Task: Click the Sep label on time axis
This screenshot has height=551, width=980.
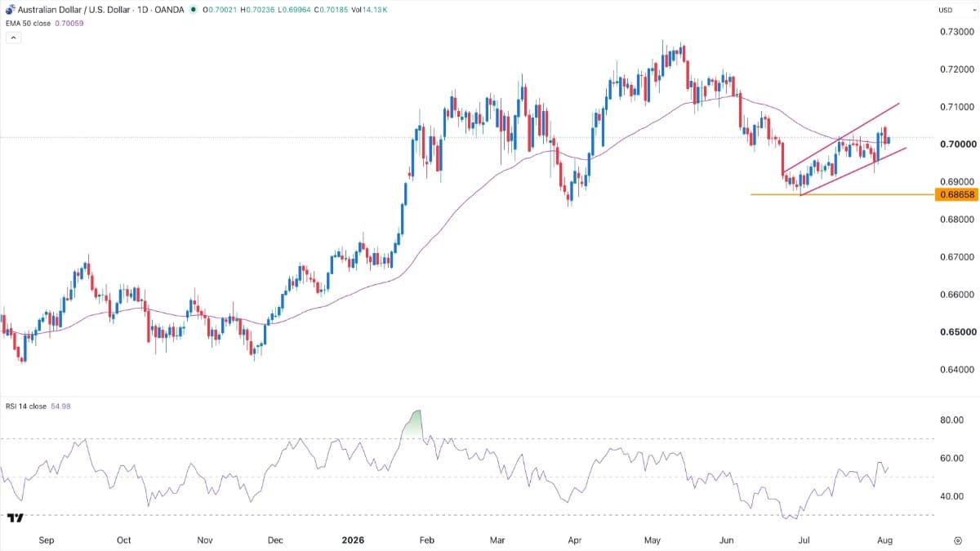Action: (x=47, y=540)
